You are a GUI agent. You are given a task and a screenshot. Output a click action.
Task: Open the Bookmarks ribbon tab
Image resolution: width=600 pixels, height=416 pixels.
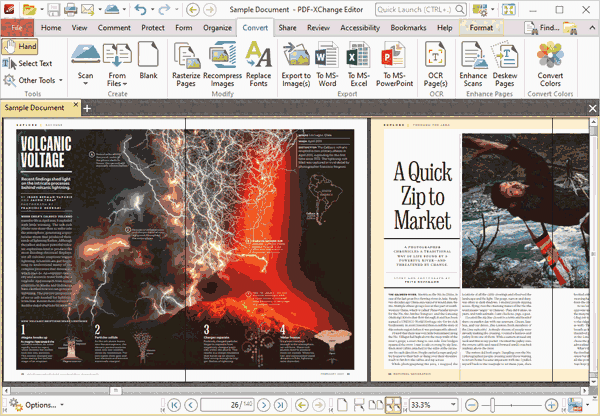pyautogui.click(x=408, y=27)
